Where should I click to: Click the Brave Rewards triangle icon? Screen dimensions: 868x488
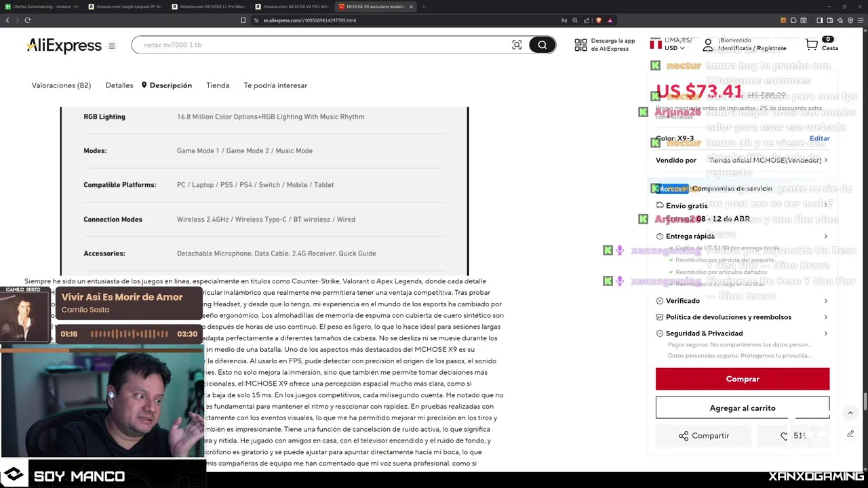click(x=610, y=20)
